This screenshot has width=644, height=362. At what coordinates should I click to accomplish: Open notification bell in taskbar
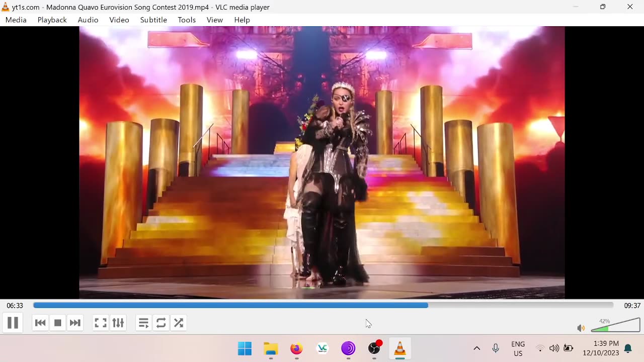point(628,348)
